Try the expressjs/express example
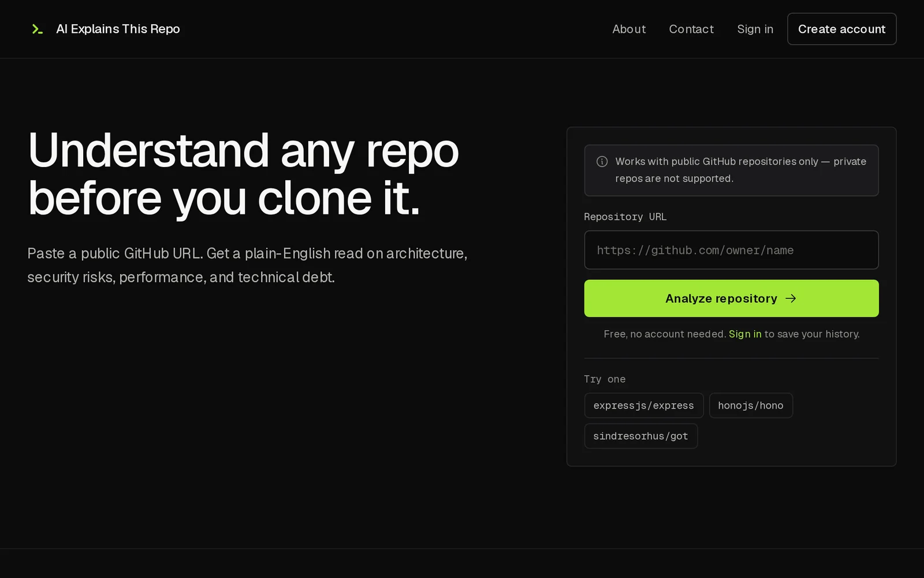The image size is (924, 578). (643, 405)
